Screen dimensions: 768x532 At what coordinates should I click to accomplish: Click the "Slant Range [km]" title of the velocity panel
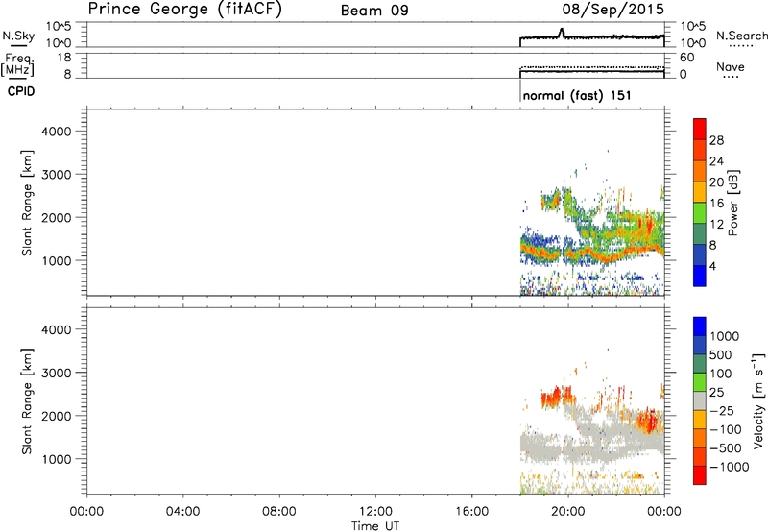pos(27,401)
